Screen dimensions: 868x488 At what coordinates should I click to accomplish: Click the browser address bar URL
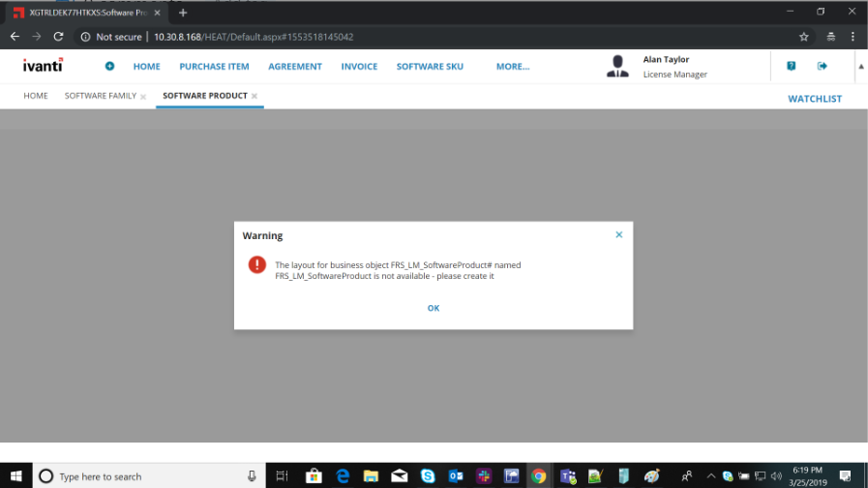252,37
